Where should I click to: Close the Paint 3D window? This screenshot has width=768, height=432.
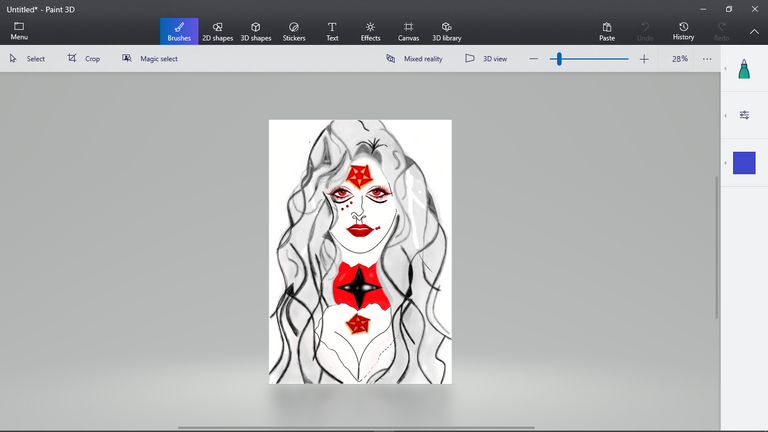[x=755, y=9]
